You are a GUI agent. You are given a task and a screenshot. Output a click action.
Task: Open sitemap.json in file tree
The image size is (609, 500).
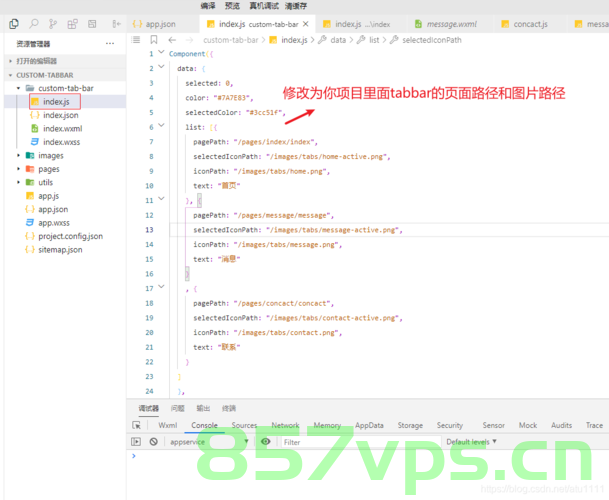pyautogui.click(x=60, y=249)
